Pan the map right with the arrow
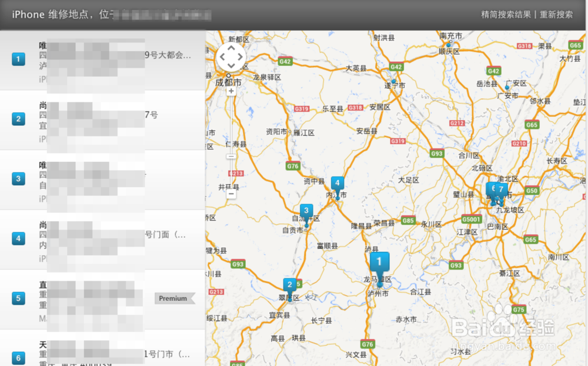 pyautogui.click(x=240, y=57)
